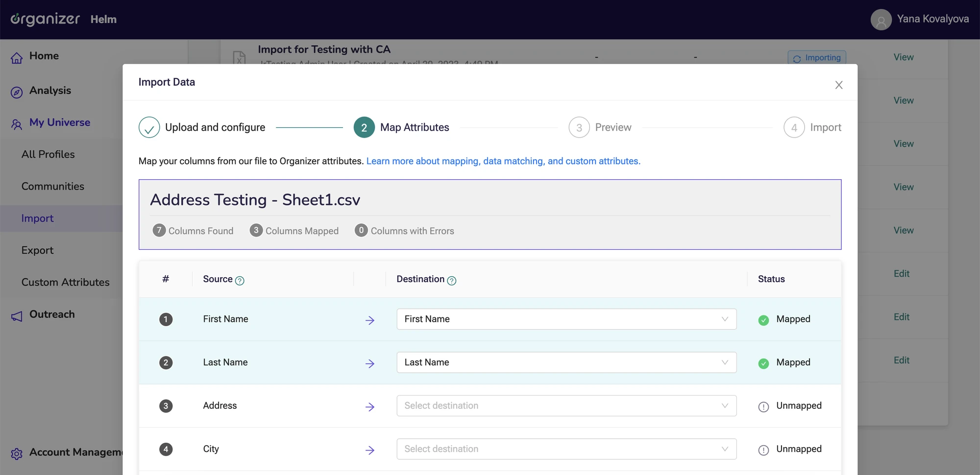Click the arrow icon in Last Name row
Screen dimensions: 980x475
pyautogui.click(x=370, y=363)
